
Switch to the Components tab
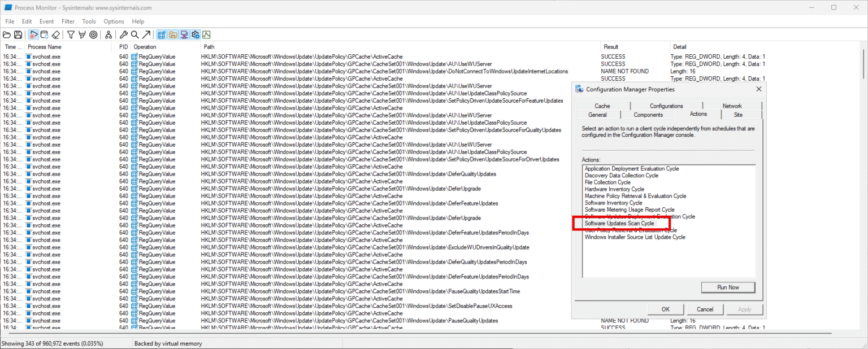click(649, 114)
